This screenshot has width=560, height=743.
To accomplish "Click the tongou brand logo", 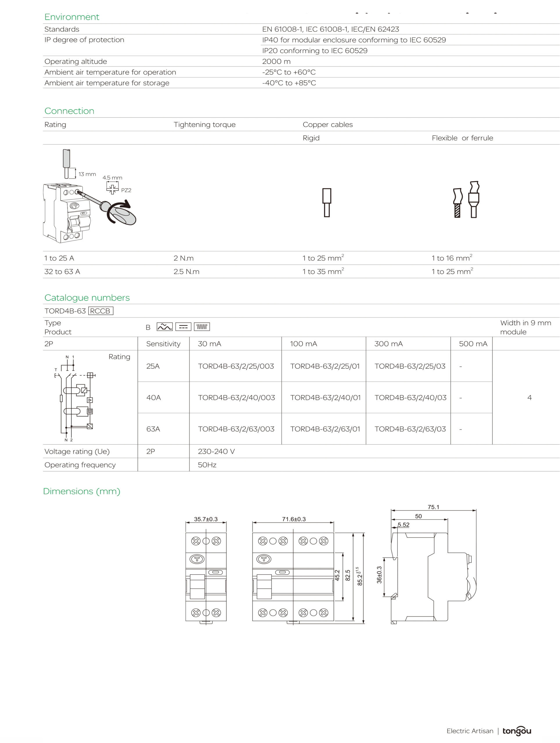I will tap(516, 731).
